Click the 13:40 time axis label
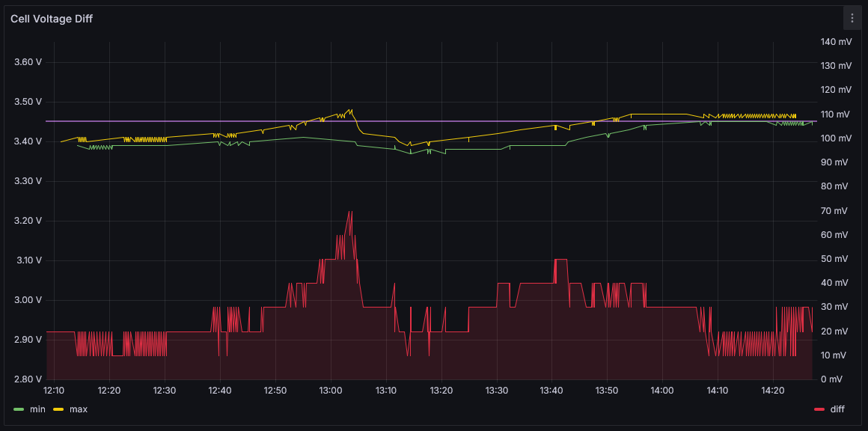The image size is (868, 431). coord(552,391)
